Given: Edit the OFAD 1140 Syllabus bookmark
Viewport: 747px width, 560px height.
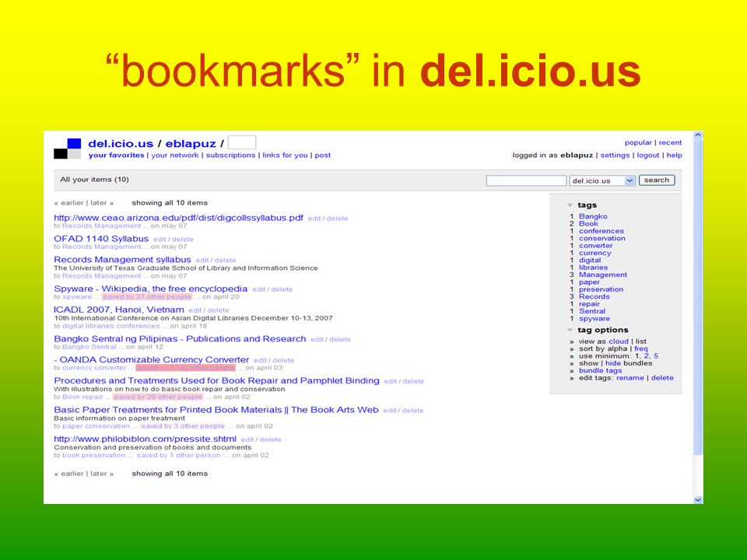Looking at the screenshot, I should 159,240.
